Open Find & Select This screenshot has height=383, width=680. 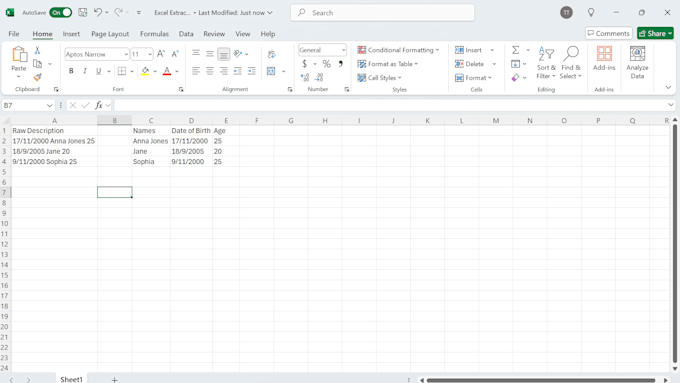point(570,63)
